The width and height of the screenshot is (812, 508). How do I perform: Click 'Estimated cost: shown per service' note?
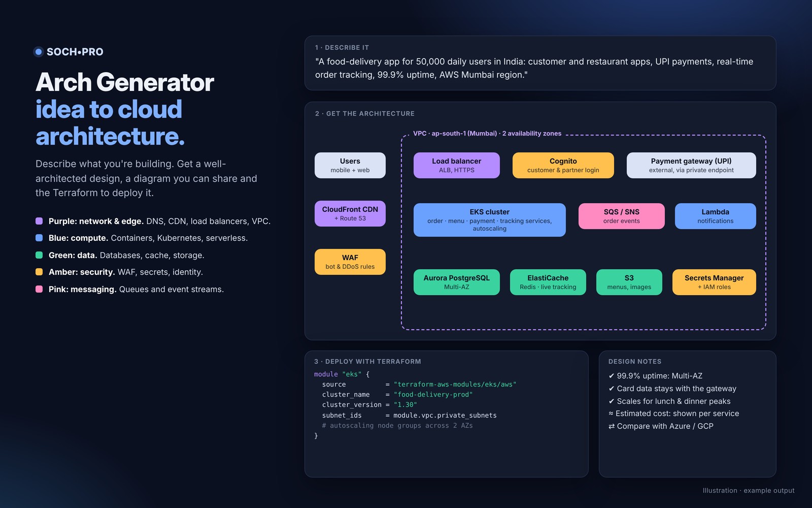point(674,414)
